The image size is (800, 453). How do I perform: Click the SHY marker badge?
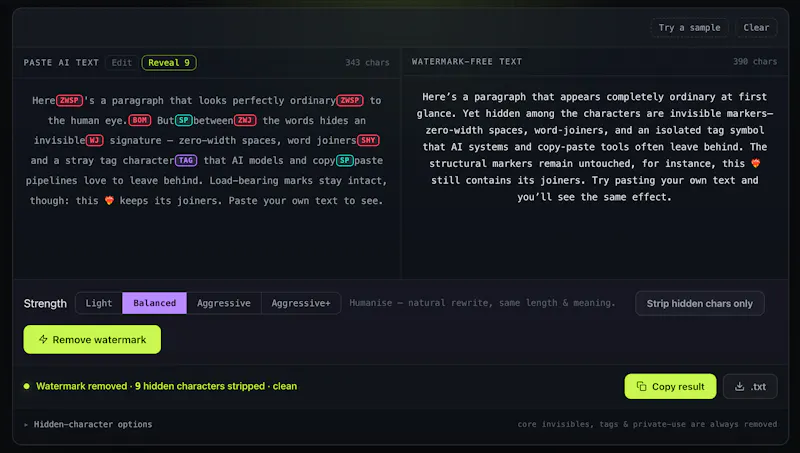368,140
